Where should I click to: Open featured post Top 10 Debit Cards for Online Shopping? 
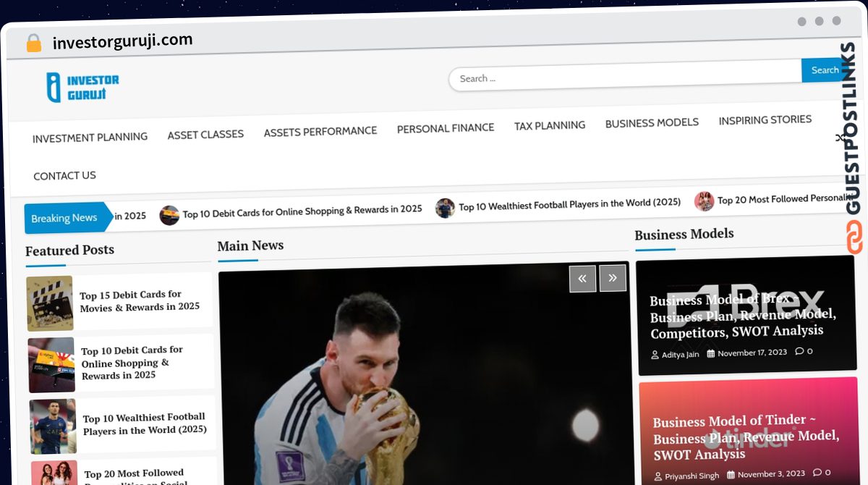point(132,362)
